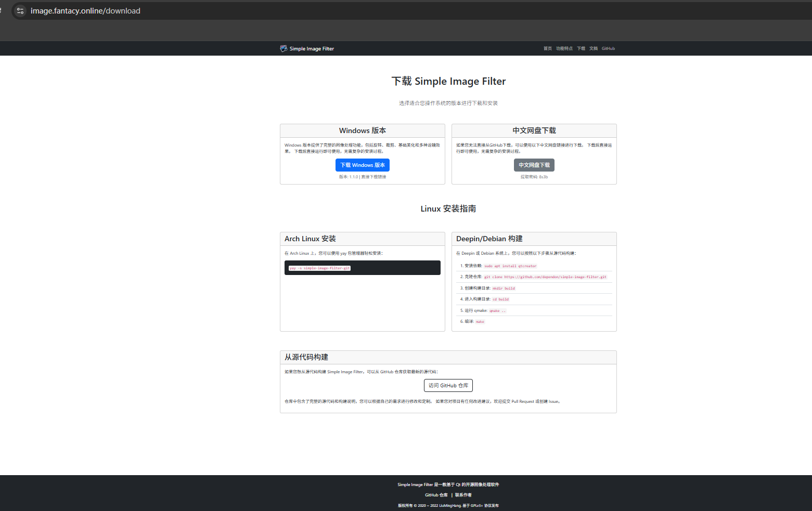The height and width of the screenshot is (511, 812).
Task: Click the 版权所有 © 2020 ~ 2022 copyright line
Action: pos(448,505)
